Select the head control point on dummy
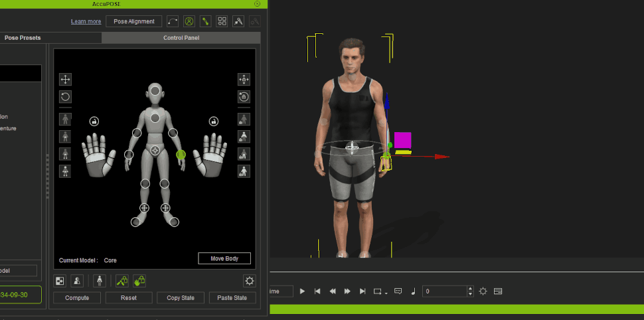This screenshot has height=320, width=644. (x=155, y=91)
